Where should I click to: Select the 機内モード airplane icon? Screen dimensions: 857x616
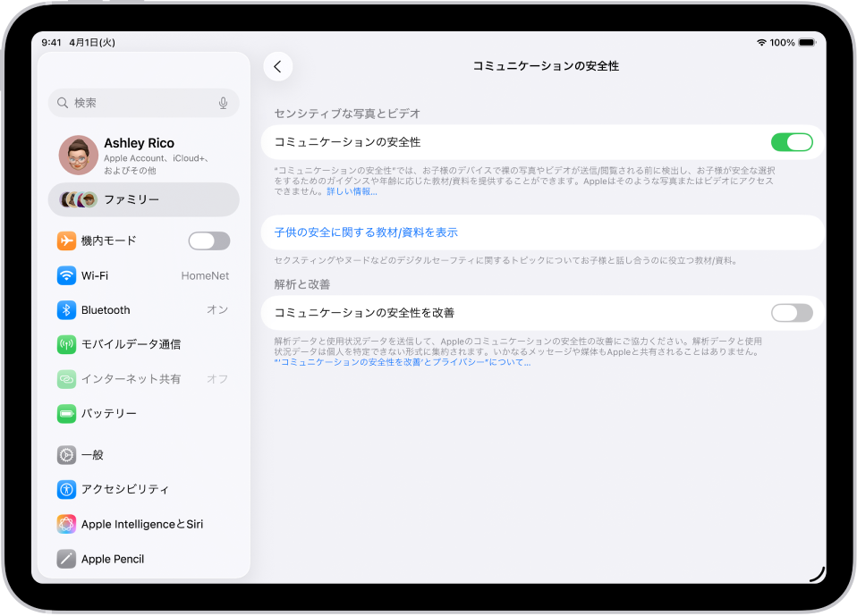click(65, 240)
